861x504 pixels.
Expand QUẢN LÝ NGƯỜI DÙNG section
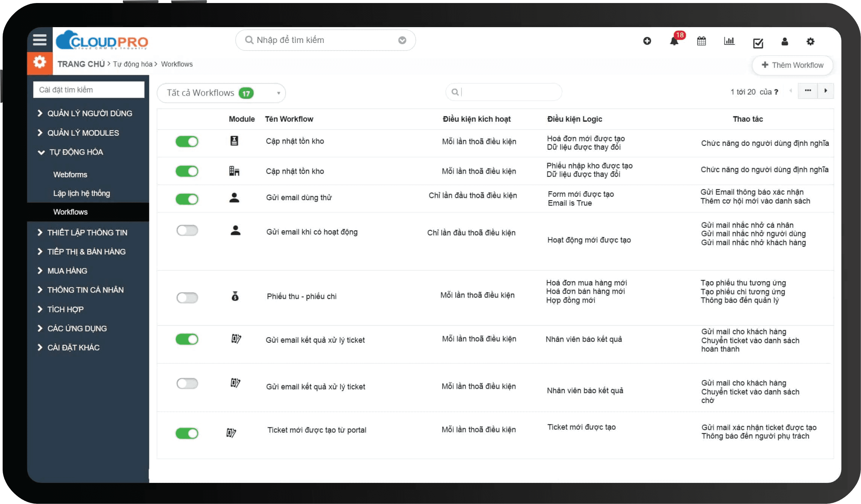89,113
